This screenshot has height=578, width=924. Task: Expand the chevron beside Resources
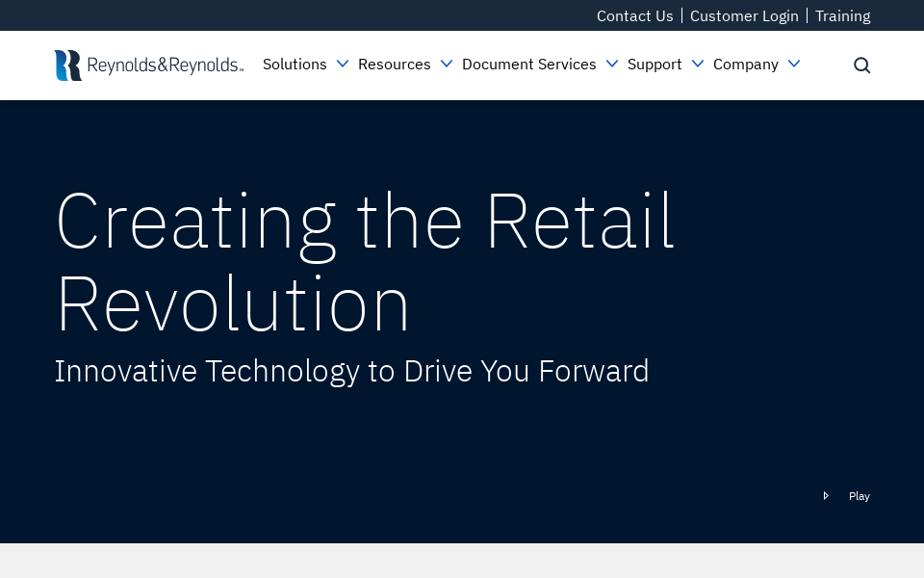tap(447, 64)
